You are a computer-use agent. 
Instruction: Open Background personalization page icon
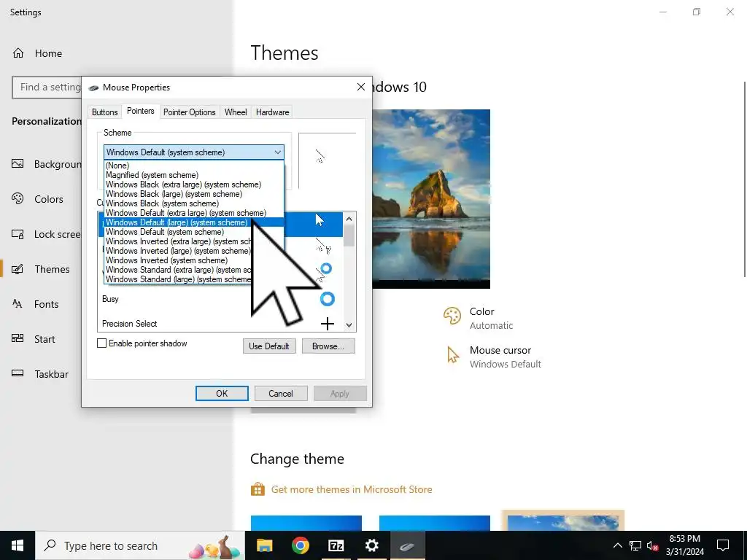tap(18, 164)
